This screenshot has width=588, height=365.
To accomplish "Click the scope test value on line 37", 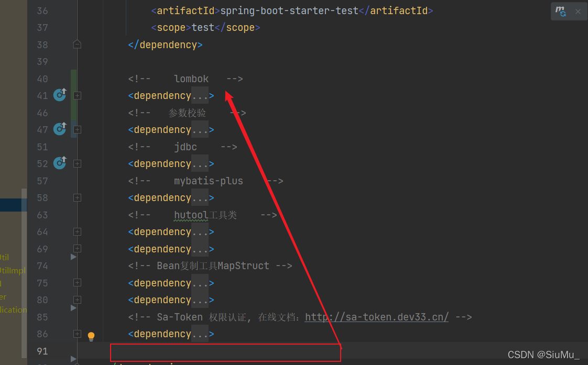I will click(x=203, y=28).
